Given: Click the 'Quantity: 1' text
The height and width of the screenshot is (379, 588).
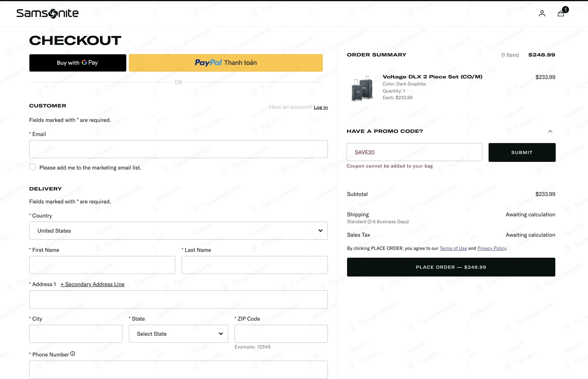Looking at the screenshot, I should (x=394, y=91).
